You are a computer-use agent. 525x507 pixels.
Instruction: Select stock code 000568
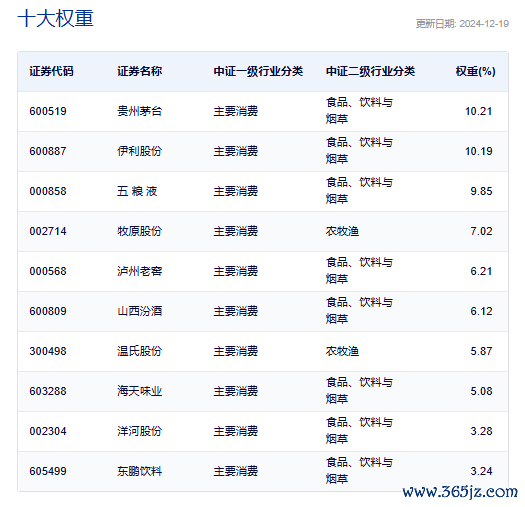pyautogui.click(x=48, y=271)
